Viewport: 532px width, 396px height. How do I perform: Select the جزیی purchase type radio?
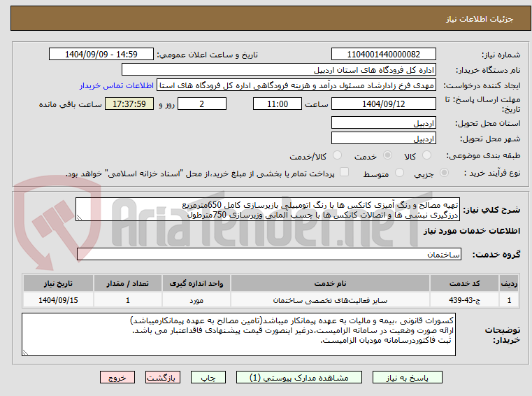[444, 173]
